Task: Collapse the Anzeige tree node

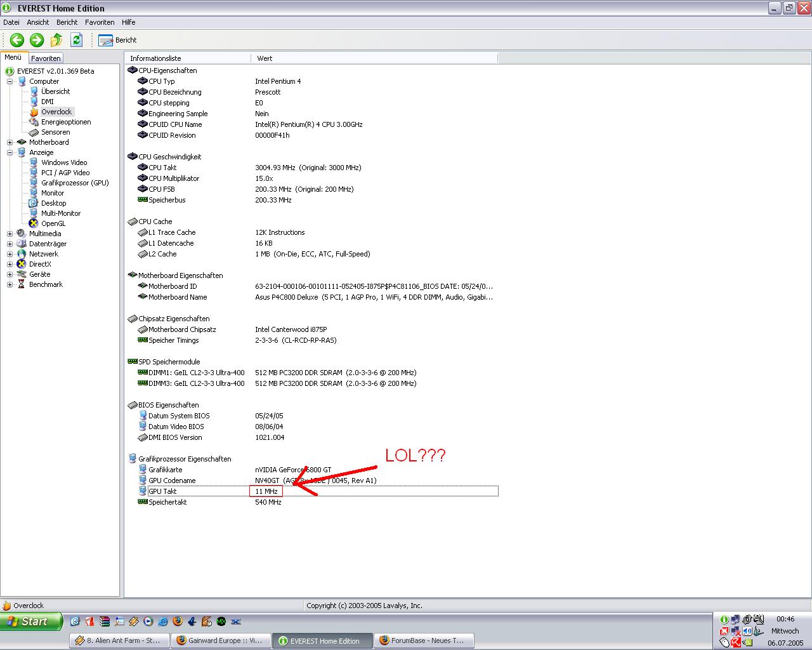Action: (10, 152)
